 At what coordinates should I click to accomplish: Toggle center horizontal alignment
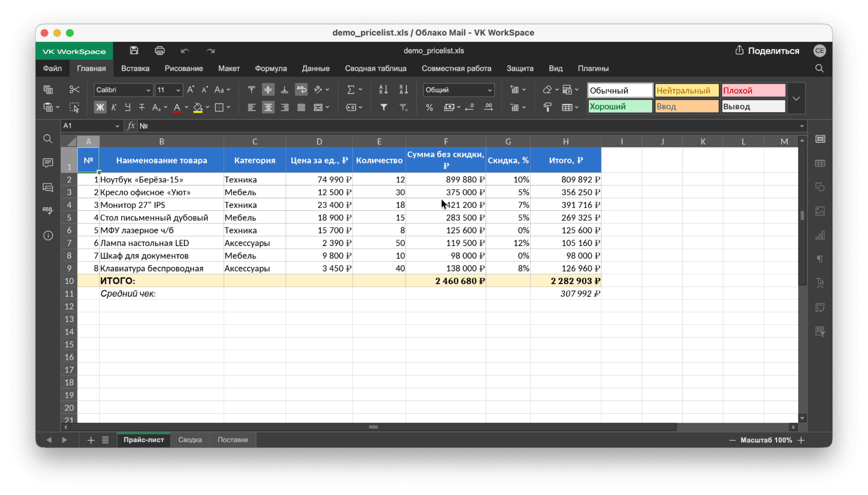268,107
